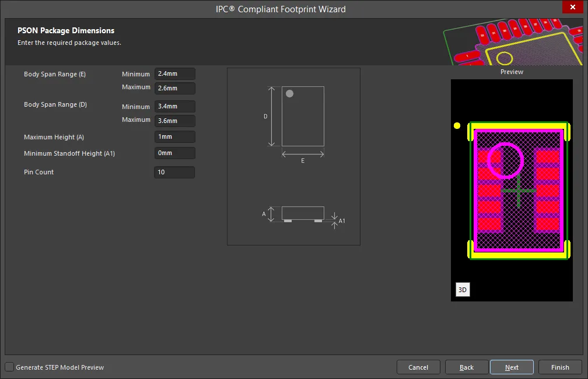
Task: Enable Generate STEP Model Preview checkbox
Action: pos(9,367)
